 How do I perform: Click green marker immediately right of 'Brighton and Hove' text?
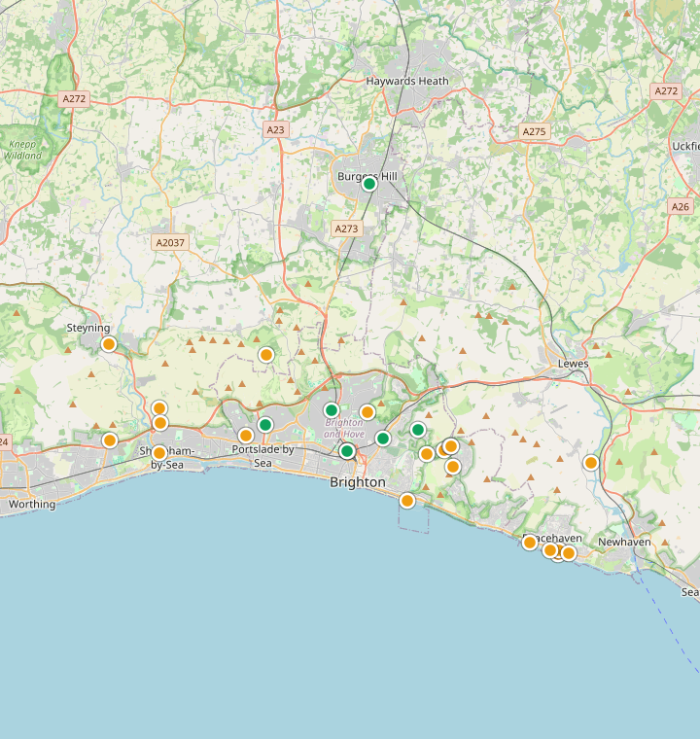tap(383, 439)
